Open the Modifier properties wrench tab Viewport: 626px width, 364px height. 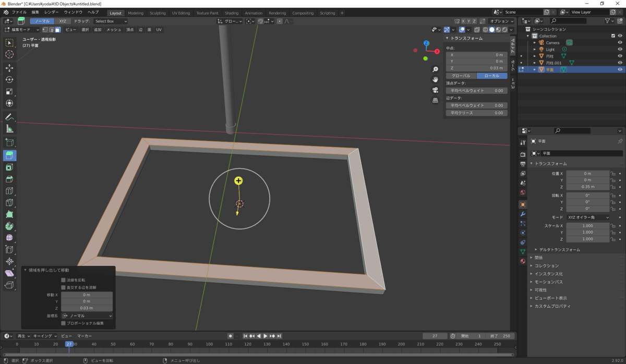[523, 214]
